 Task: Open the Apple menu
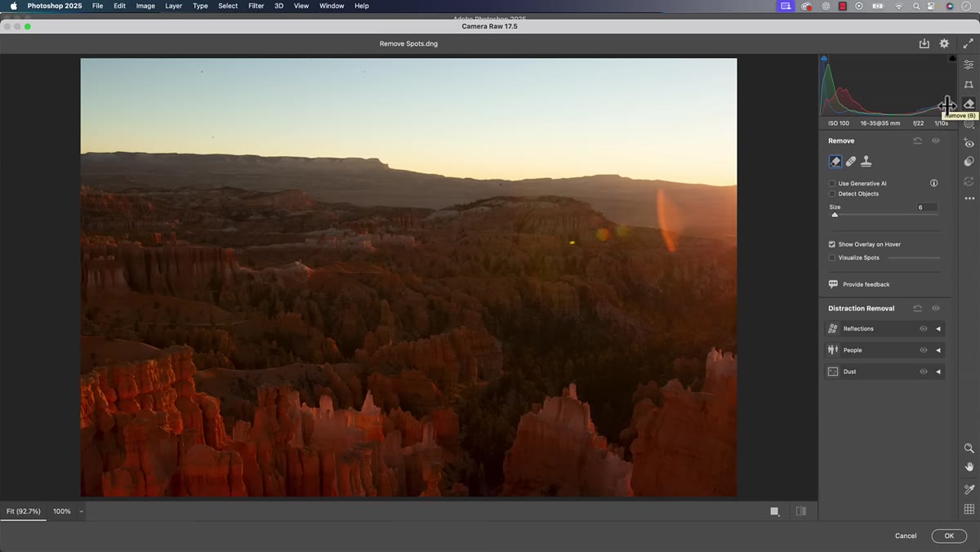pyautogui.click(x=13, y=6)
